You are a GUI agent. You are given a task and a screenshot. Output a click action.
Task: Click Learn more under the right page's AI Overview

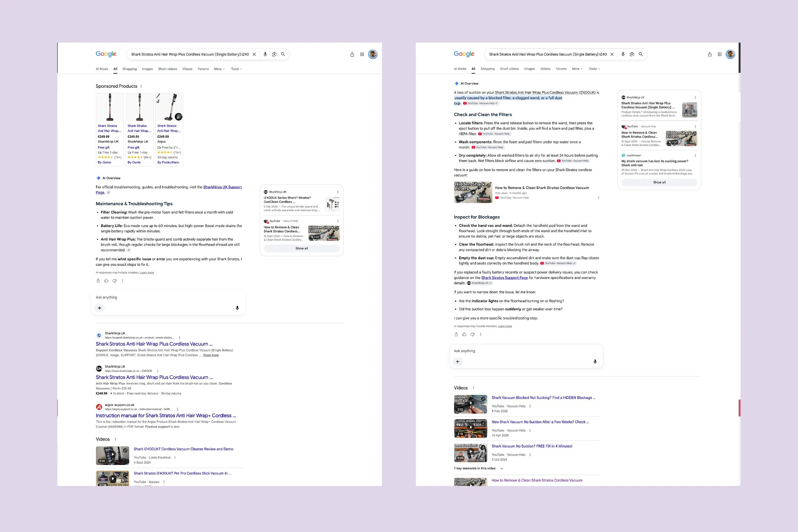505,326
